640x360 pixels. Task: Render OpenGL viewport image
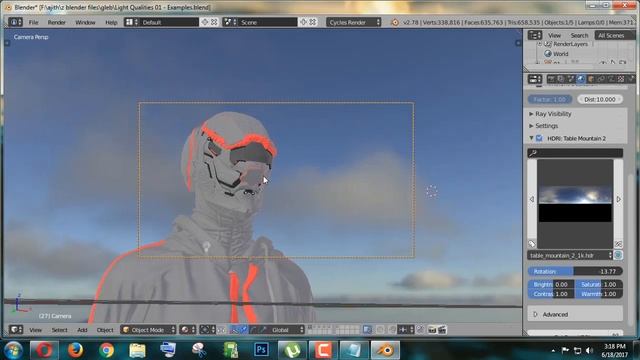point(432,329)
